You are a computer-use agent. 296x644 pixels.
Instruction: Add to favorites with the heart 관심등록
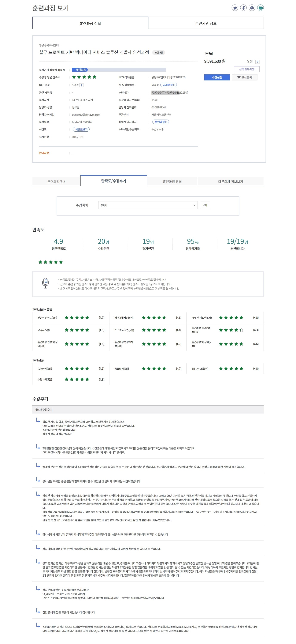(244, 77)
